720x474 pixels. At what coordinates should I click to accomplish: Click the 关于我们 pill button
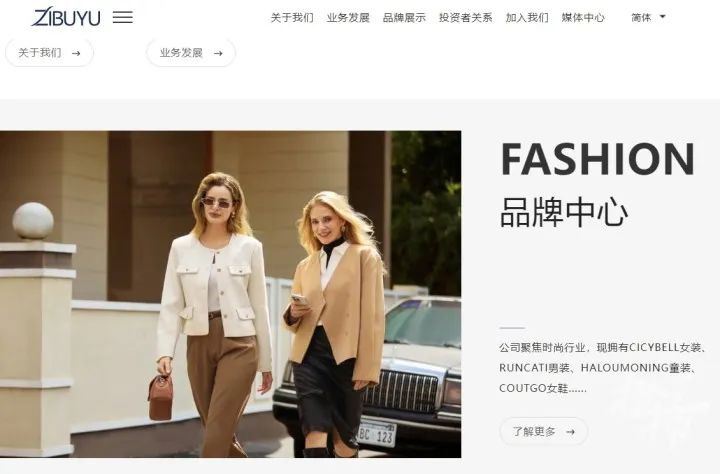[x=50, y=53]
